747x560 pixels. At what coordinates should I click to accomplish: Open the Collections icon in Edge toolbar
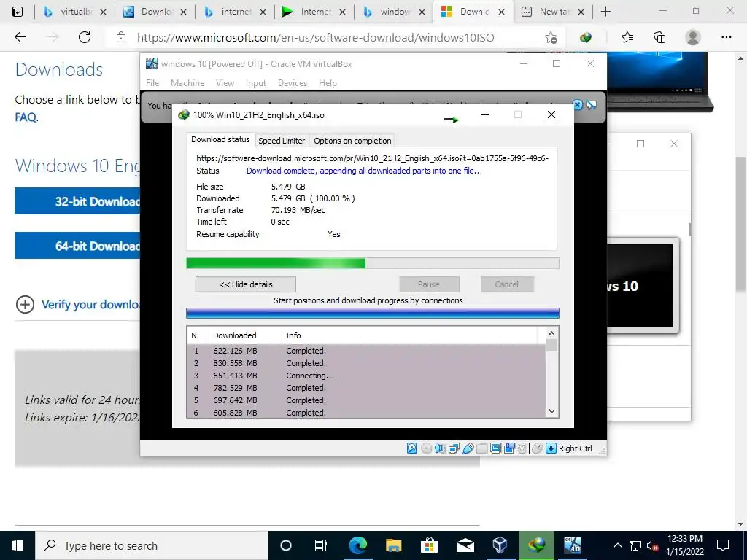tap(659, 38)
